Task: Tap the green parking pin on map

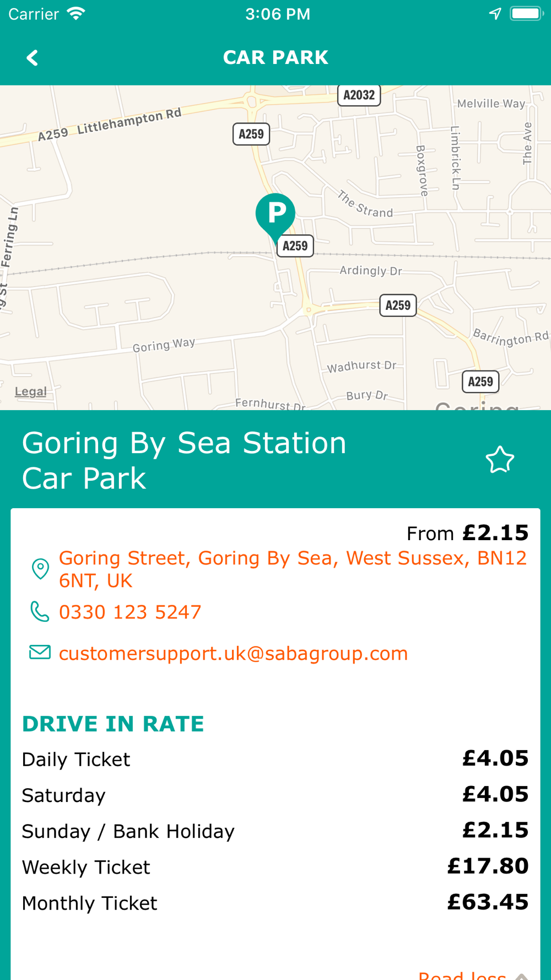Action: (x=275, y=215)
